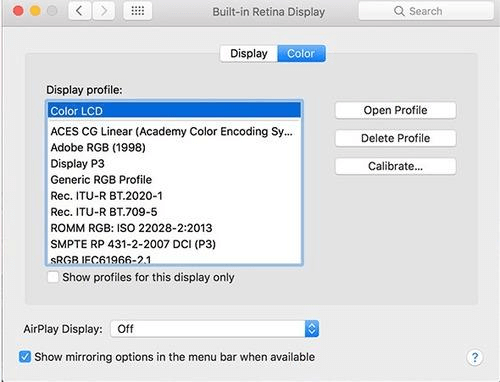This screenshot has width=500, height=382.
Task: Pick the Display P3 profile
Action: (x=174, y=163)
